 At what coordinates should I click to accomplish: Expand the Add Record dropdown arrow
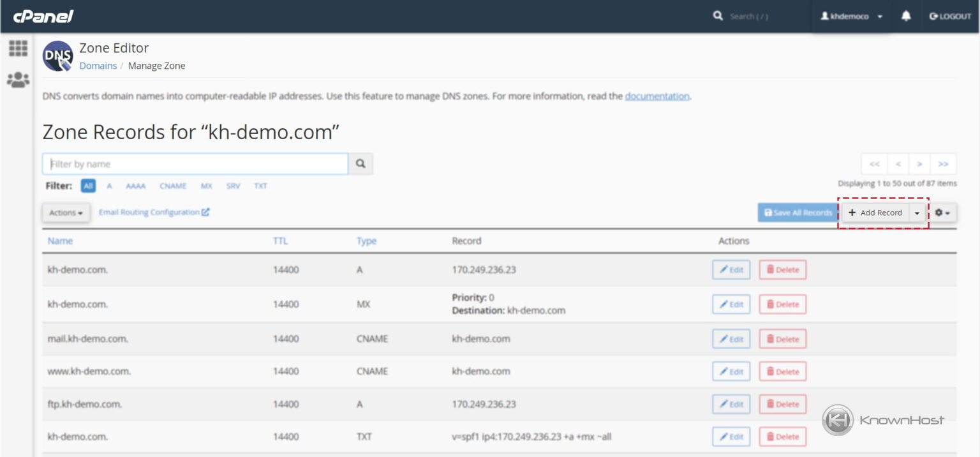click(x=917, y=213)
